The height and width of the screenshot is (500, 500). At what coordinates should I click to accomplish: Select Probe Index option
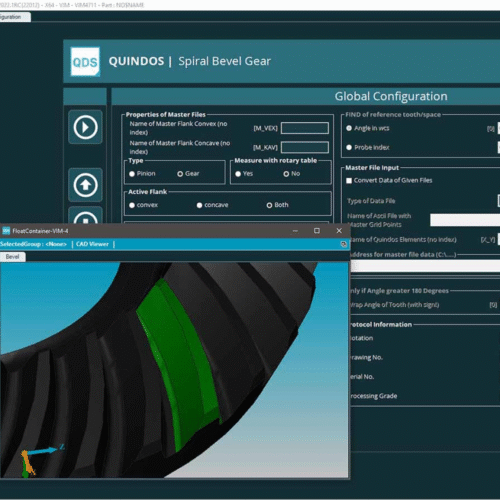tap(349, 147)
